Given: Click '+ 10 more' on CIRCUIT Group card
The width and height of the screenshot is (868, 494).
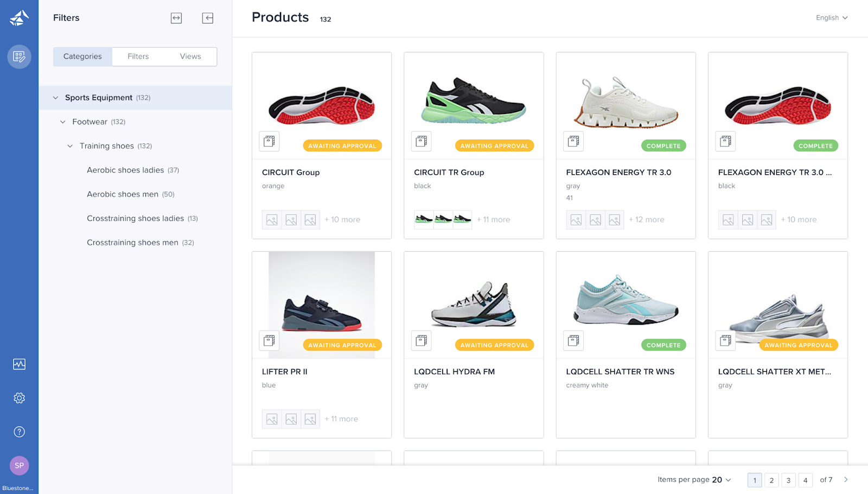Looking at the screenshot, I should coord(342,220).
